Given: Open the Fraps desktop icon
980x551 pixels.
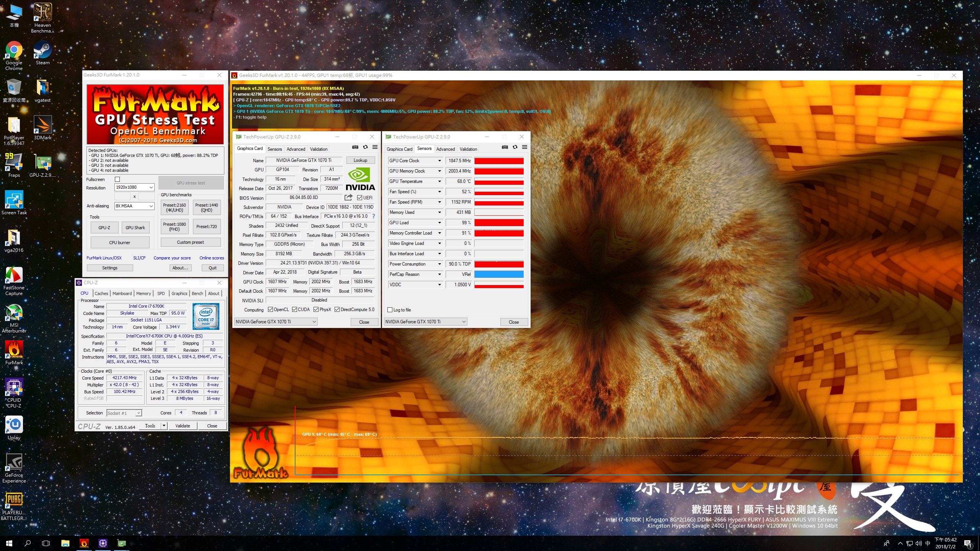Looking at the screenshot, I should (x=14, y=165).
